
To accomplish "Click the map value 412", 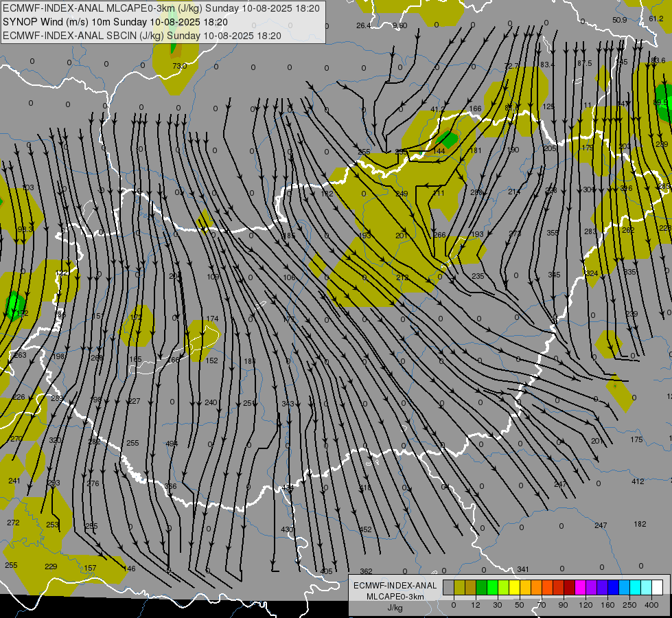I will pyautogui.click(x=638, y=481).
